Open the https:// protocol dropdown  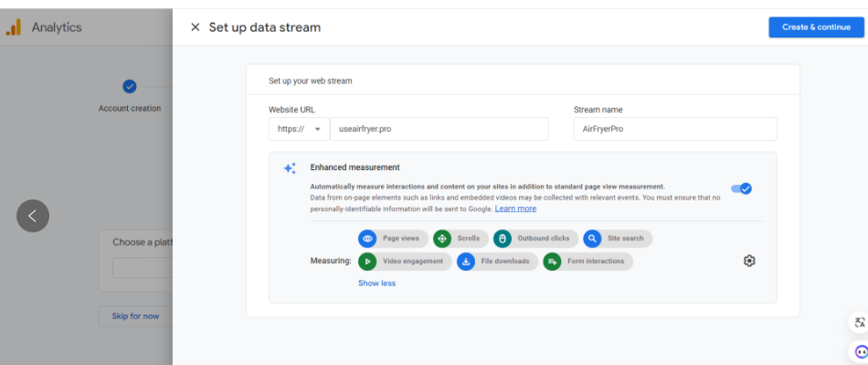(x=299, y=129)
